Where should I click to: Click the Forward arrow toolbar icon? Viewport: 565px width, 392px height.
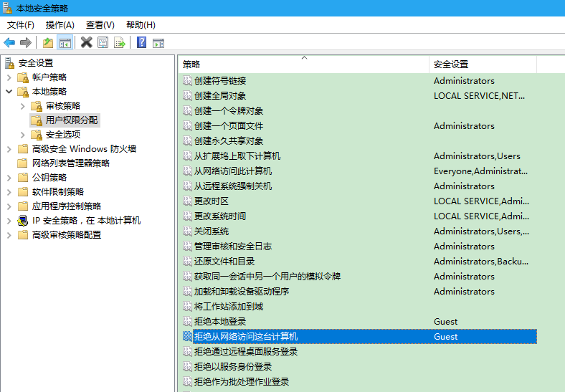25,42
